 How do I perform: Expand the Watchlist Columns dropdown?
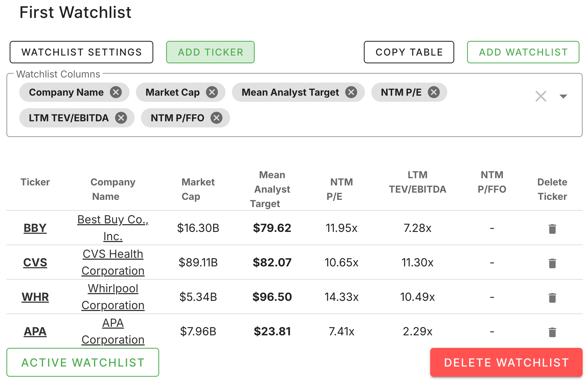point(563,96)
